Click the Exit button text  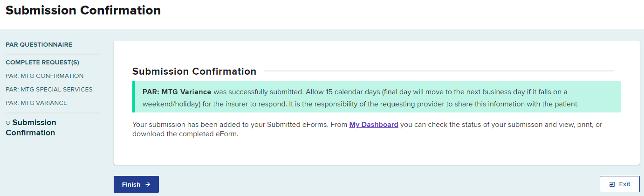point(624,184)
